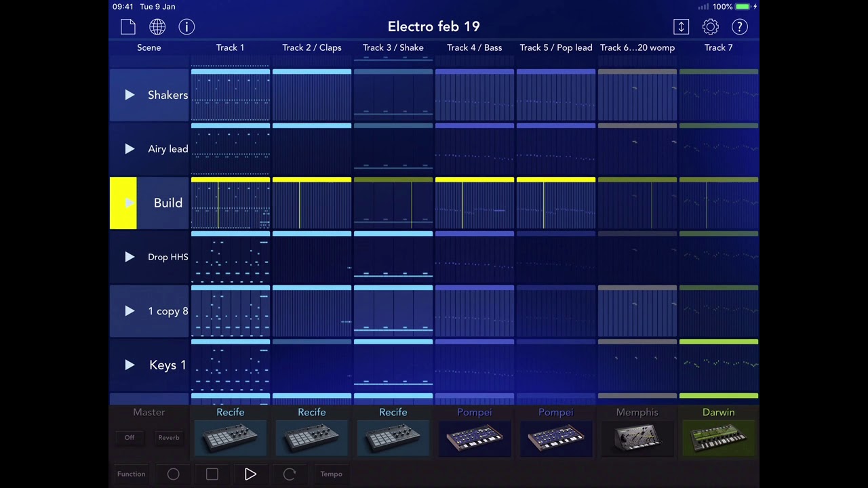The width and height of the screenshot is (868, 488).
Task: Tap the Airy lead scene name
Action: [168, 149]
